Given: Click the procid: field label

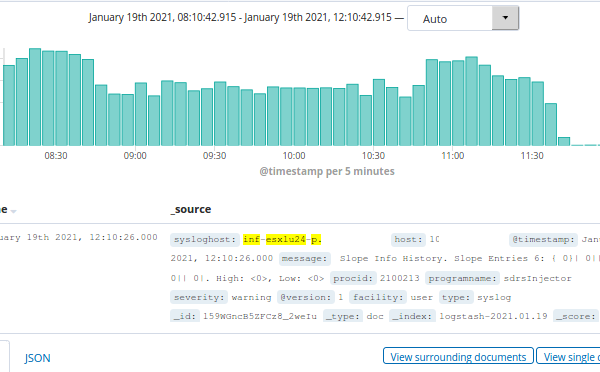Looking at the screenshot, I should (353, 278).
